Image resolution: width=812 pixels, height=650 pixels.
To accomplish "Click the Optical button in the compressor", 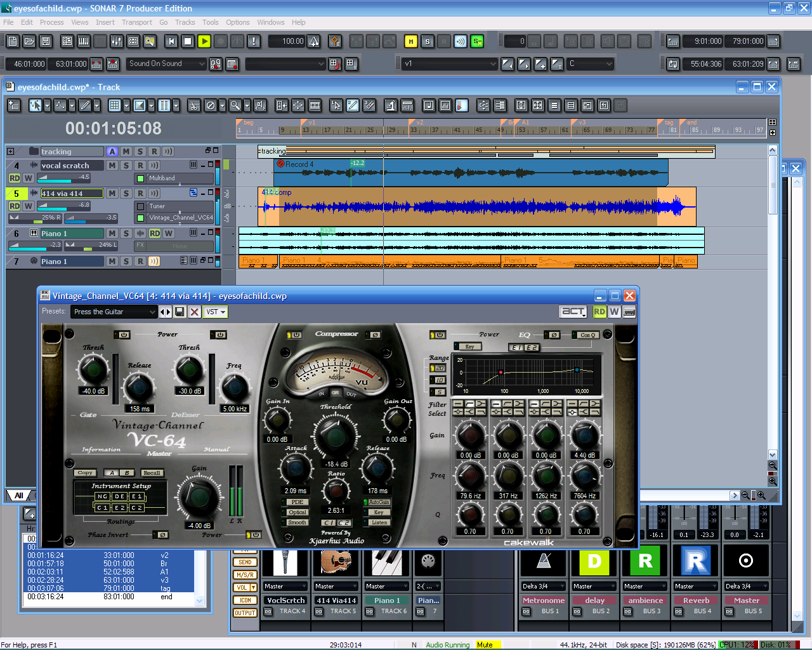I will pyautogui.click(x=297, y=512).
